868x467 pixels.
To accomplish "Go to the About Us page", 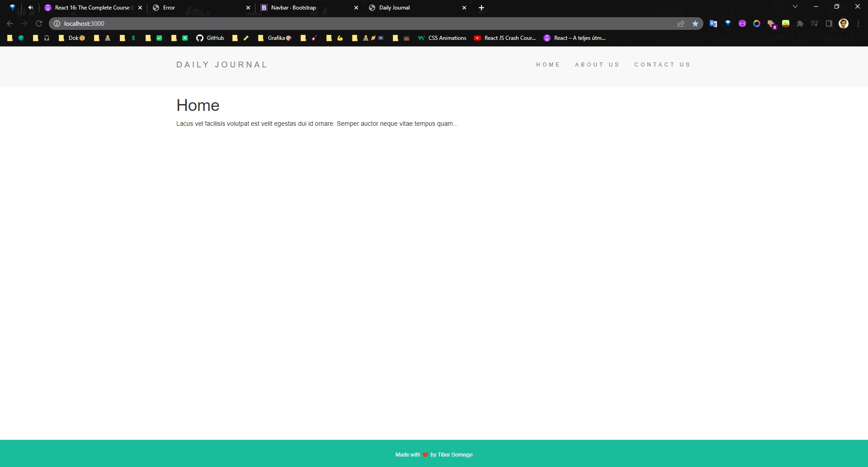I will tap(597, 65).
